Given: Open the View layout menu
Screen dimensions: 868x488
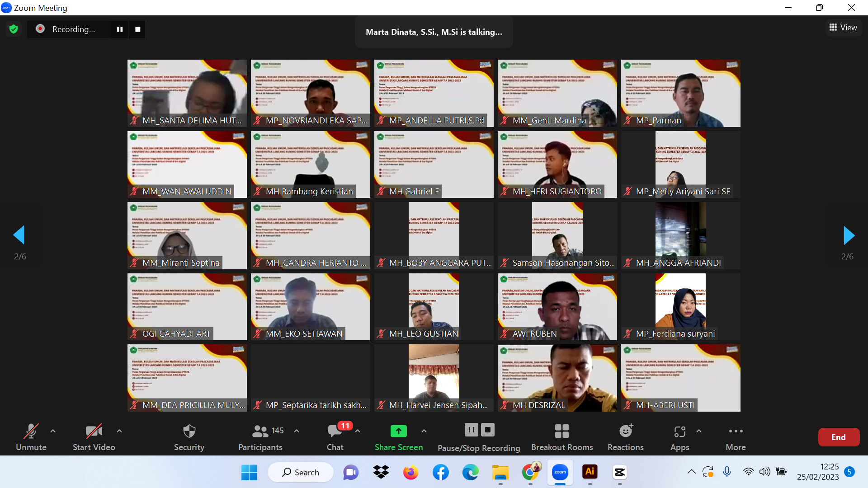Looking at the screenshot, I should click(x=843, y=28).
